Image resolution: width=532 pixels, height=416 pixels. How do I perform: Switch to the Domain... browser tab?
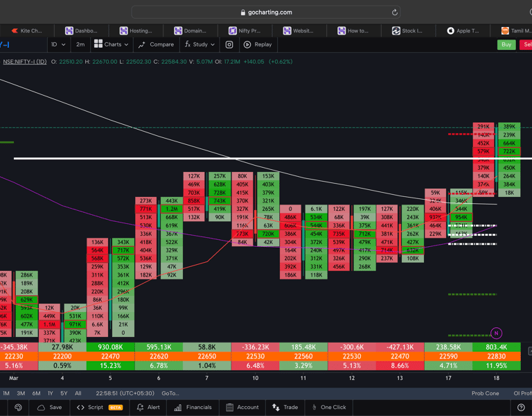190,31
